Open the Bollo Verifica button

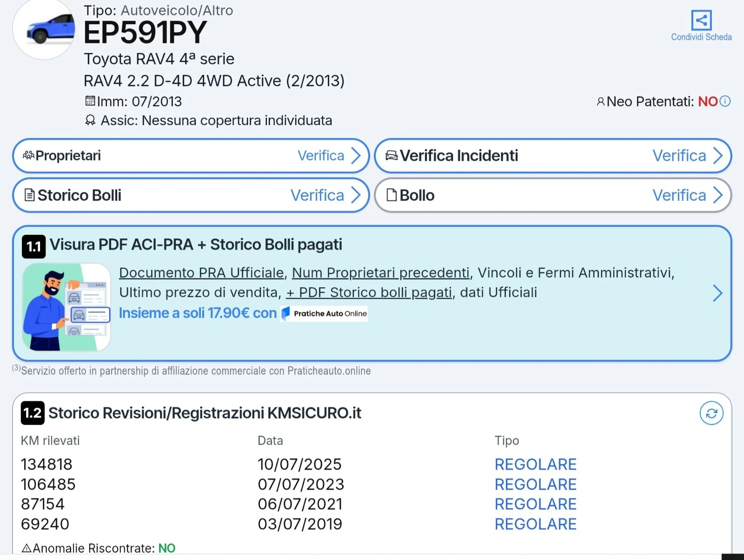(553, 195)
